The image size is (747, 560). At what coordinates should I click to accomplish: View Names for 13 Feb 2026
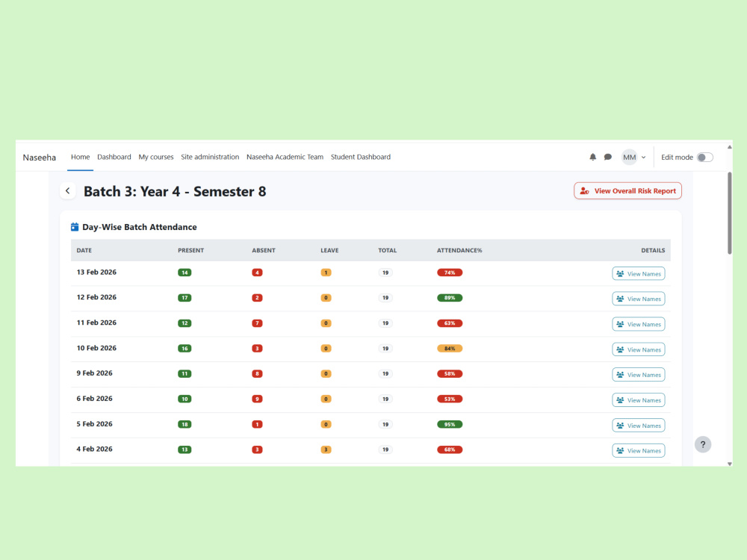[639, 274]
